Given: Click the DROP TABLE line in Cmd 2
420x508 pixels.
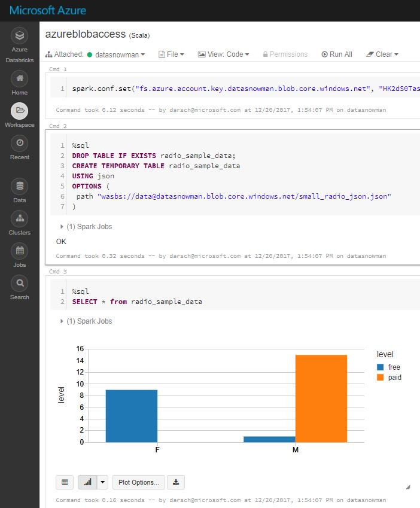Looking at the screenshot, I should point(154,156).
